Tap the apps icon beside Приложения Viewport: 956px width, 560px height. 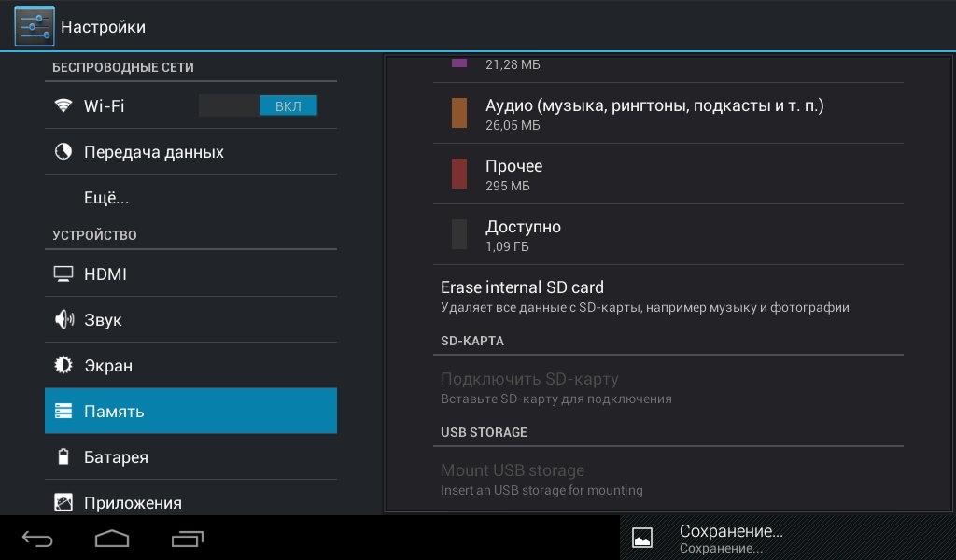(63, 502)
